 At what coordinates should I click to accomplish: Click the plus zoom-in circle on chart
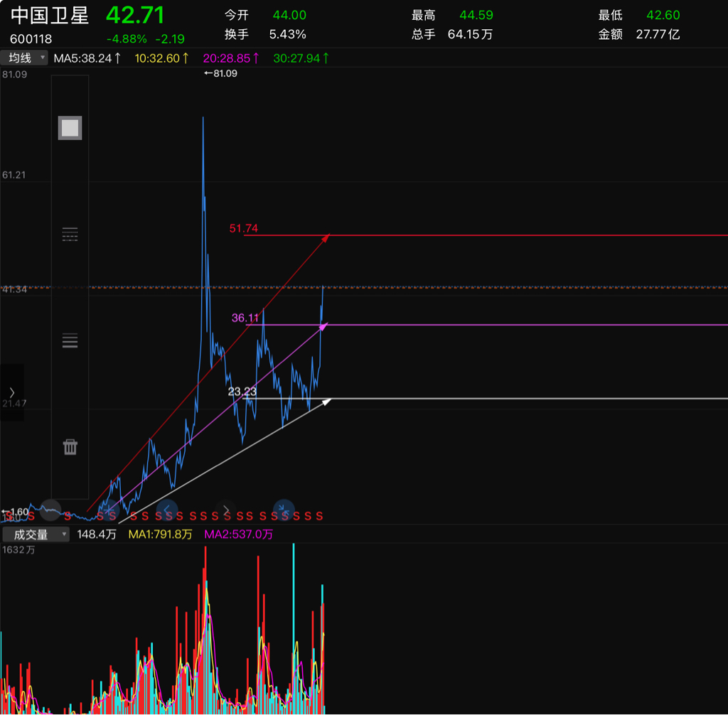108,510
